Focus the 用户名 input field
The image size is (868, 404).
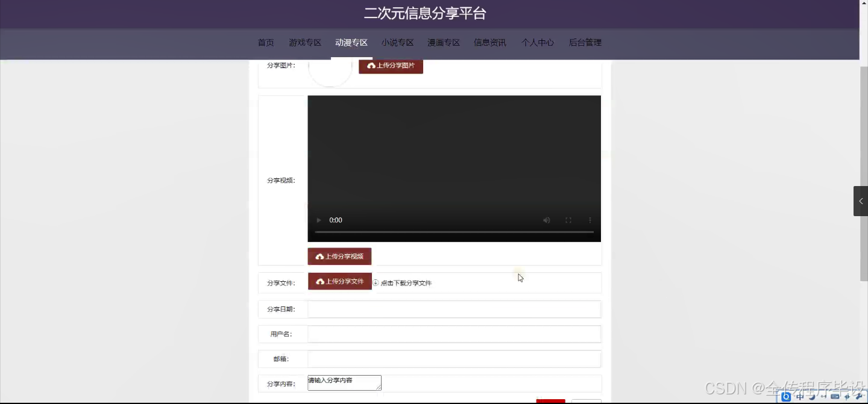click(454, 334)
